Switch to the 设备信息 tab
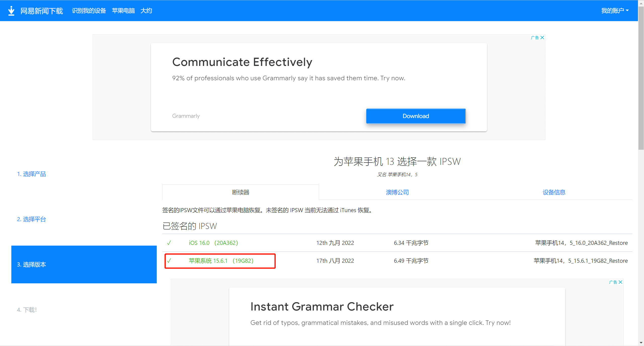This screenshot has height=346, width=644. pyautogui.click(x=554, y=192)
